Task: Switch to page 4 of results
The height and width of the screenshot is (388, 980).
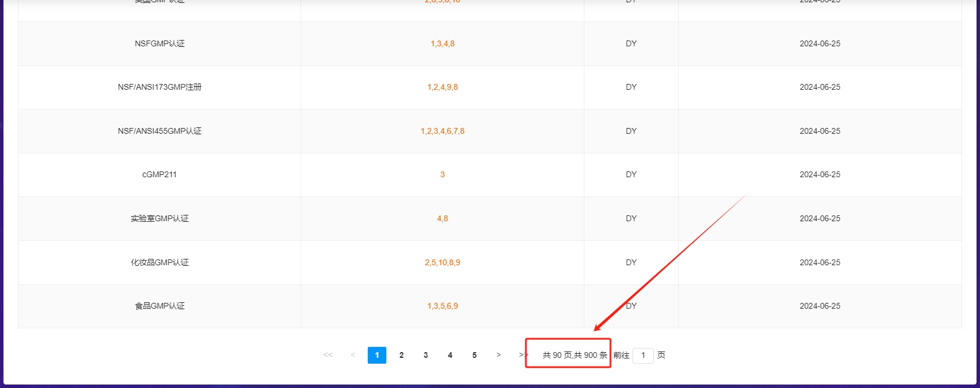Action: pos(450,355)
